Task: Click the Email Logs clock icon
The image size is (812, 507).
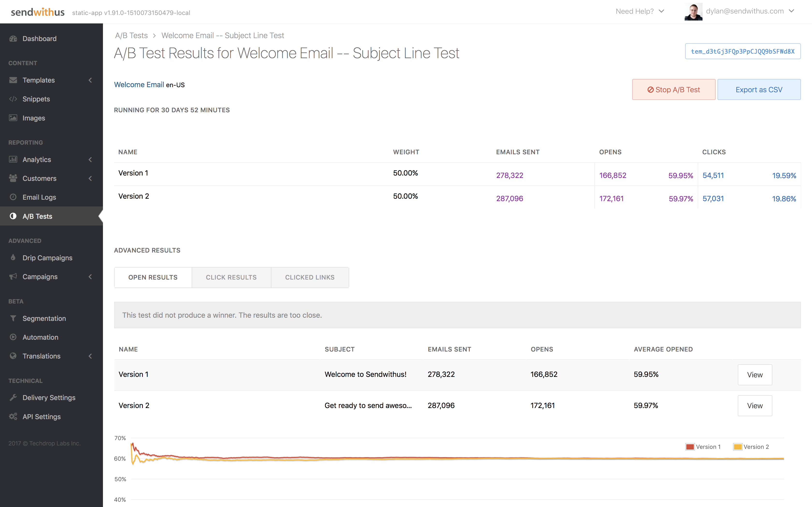Action: tap(13, 197)
